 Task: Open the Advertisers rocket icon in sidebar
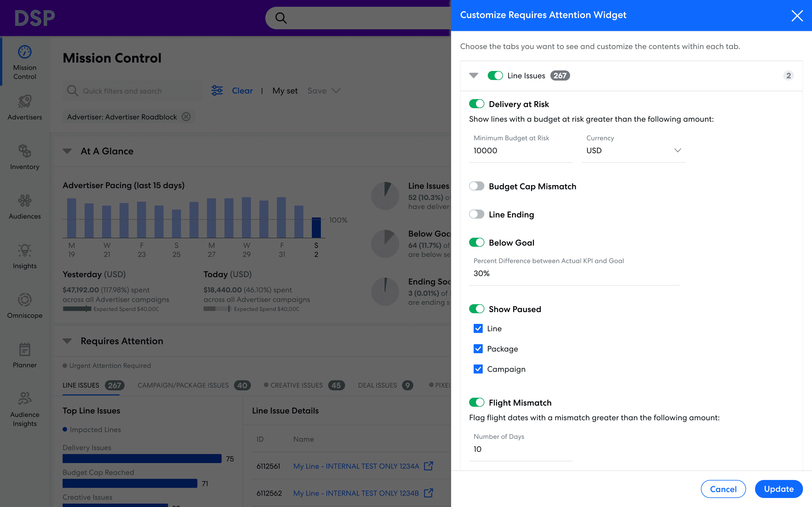[x=25, y=102]
